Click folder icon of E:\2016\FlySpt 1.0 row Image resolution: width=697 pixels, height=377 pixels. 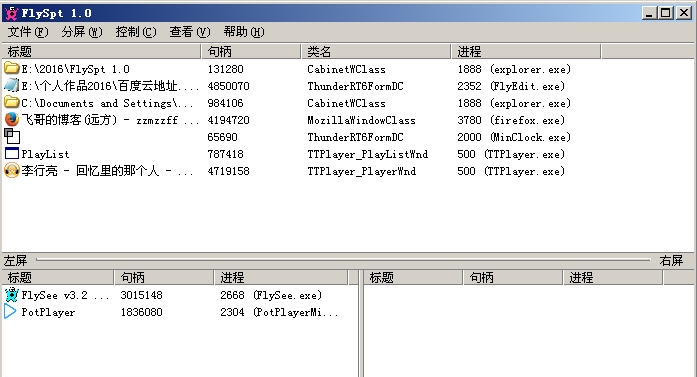point(12,68)
